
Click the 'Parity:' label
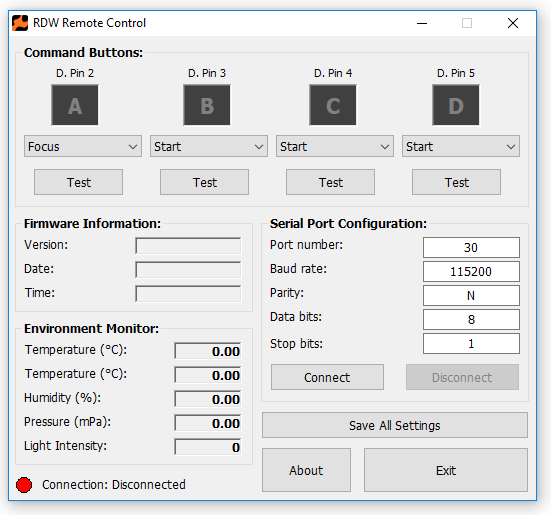click(x=287, y=293)
